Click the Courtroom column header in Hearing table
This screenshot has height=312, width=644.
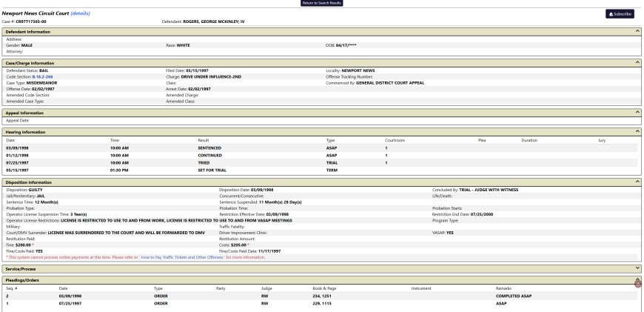coord(395,139)
